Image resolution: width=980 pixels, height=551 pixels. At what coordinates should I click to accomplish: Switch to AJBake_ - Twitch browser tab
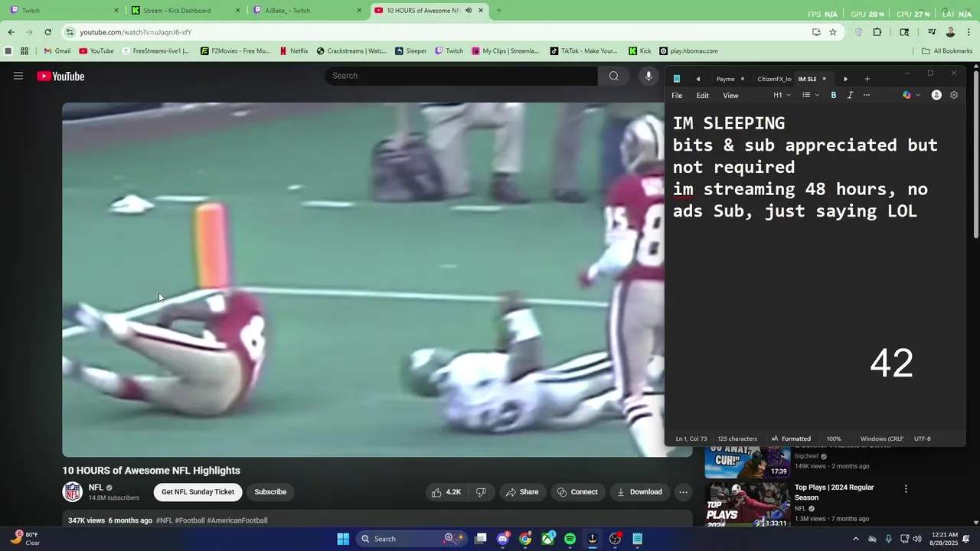coord(306,11)
